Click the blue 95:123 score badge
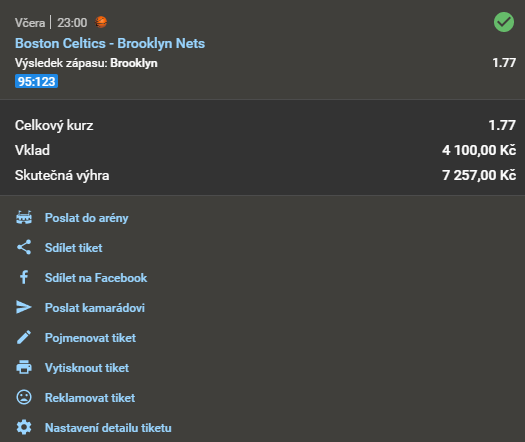This screenshot has height=442, width=525. [36, 81]
